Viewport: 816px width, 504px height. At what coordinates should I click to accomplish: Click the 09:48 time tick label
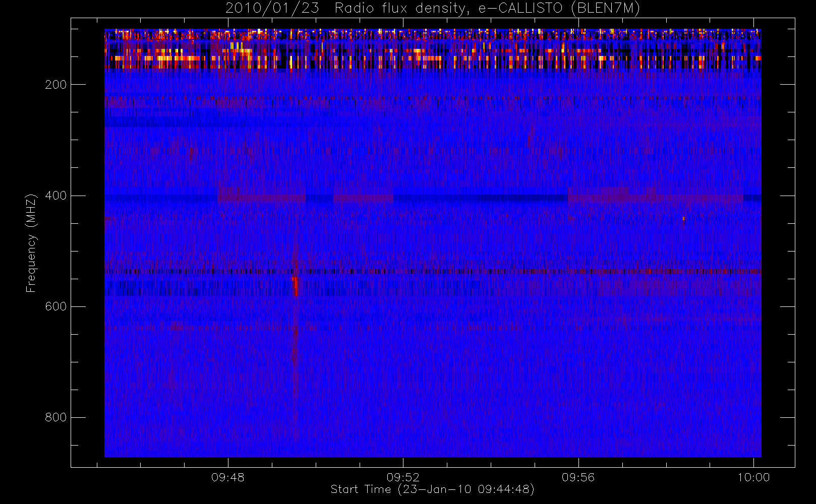coord(228,477)
